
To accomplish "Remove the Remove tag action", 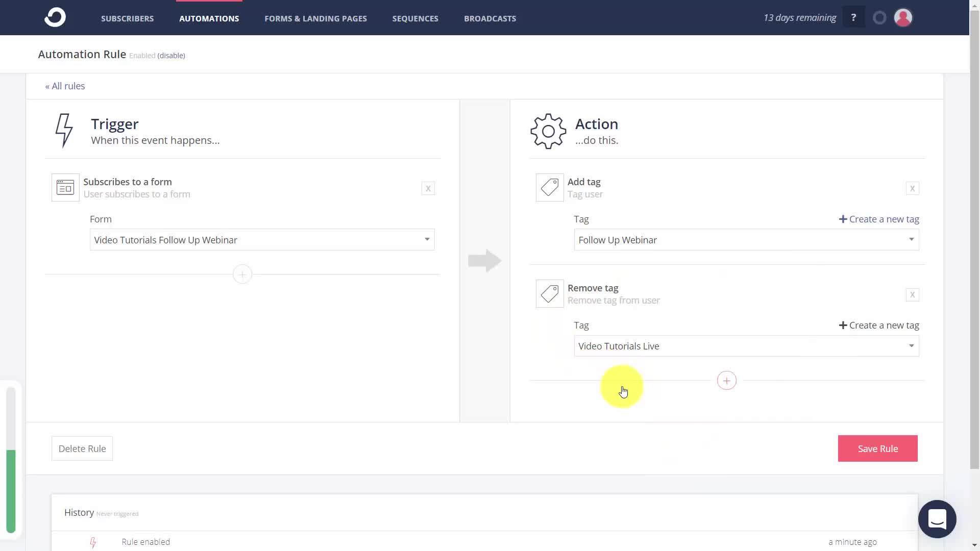I will tap(912, 295).
